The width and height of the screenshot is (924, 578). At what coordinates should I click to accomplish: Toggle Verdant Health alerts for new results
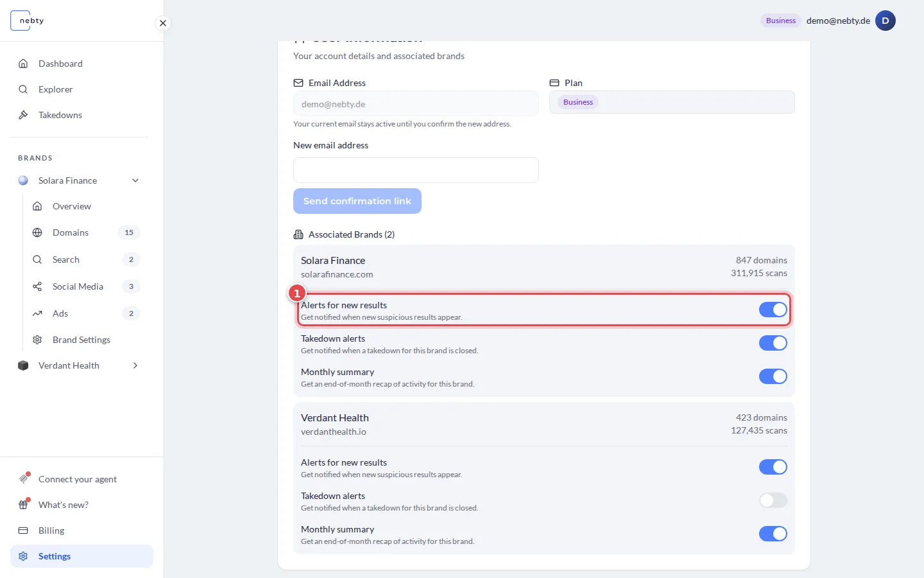tap(773, 467)
